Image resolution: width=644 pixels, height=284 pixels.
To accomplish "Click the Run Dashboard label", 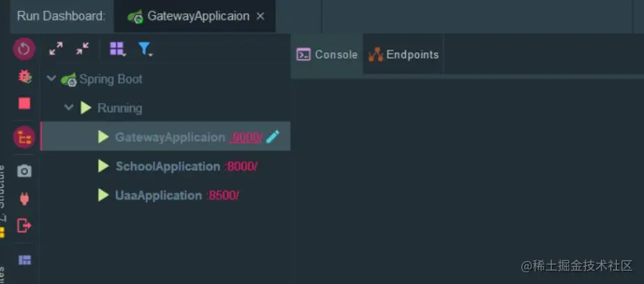I will point(61,16).
